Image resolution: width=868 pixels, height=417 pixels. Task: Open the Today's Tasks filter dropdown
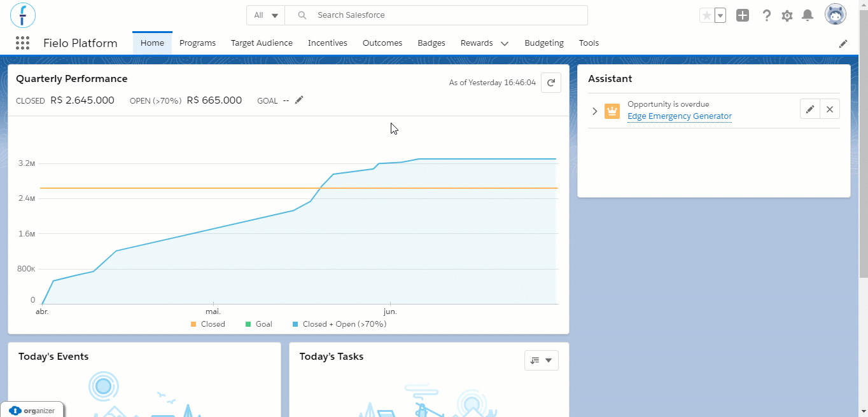click(x=542, y=360)
